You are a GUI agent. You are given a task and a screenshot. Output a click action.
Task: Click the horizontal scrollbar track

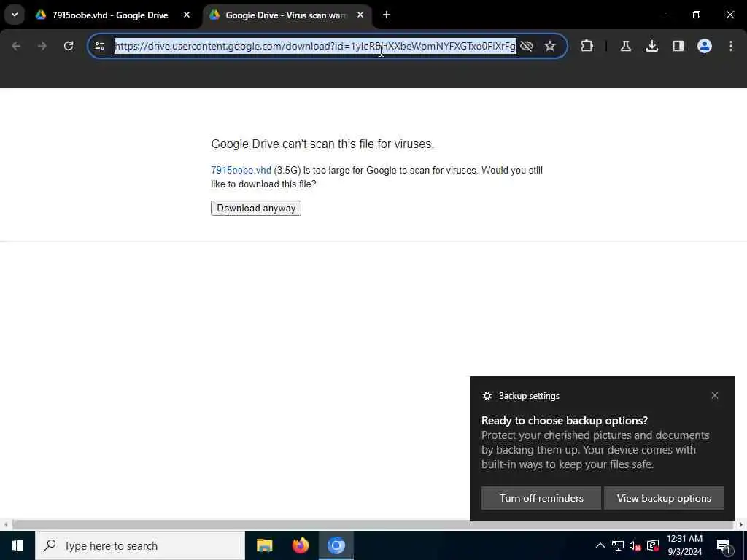(x=373, y=525)
